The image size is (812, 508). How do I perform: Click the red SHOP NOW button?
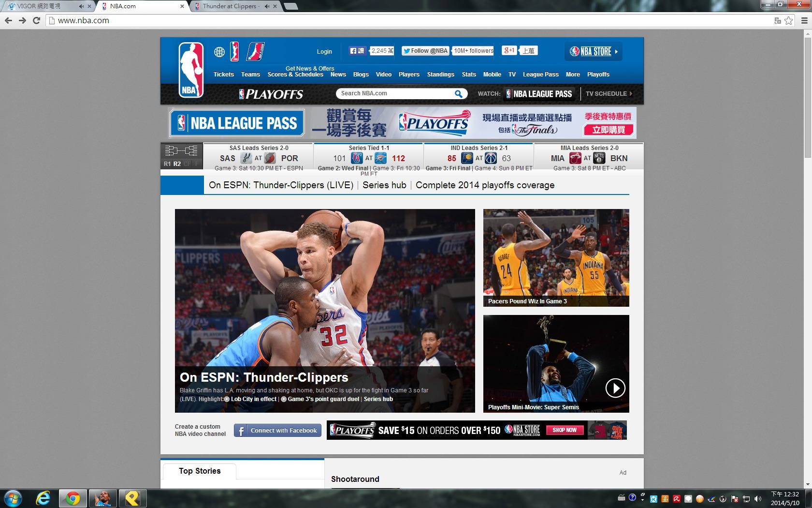(x=565, y=430)
